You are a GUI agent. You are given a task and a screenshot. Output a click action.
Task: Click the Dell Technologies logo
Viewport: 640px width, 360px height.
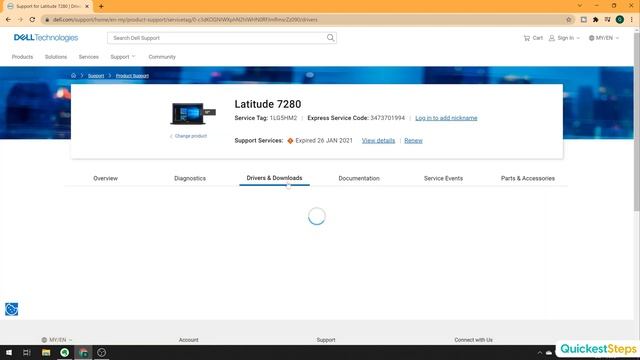[46, 38]
